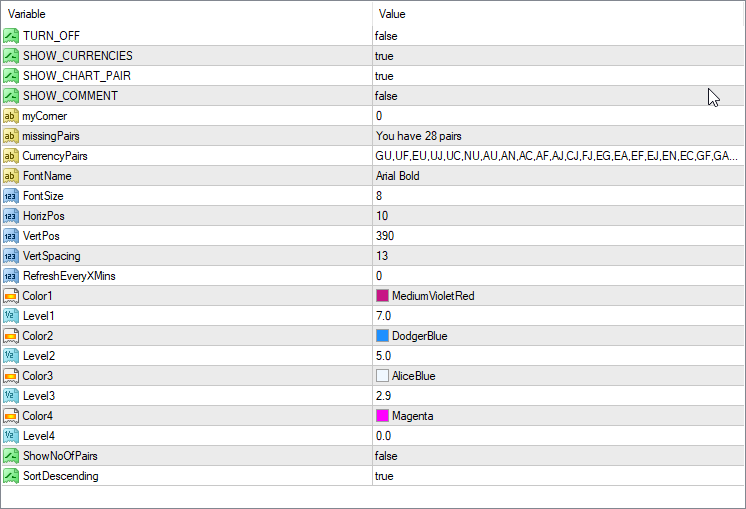The width and height of the screenshot is (746, 509).
Task: Click the integer icon beside RefreshEveryXMins
Action: (11, 276)
